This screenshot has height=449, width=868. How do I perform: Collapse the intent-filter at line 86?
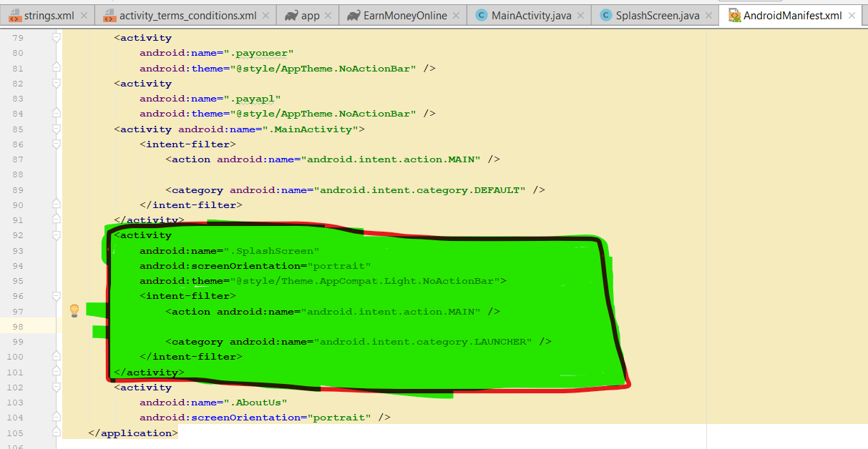point(57,144)
